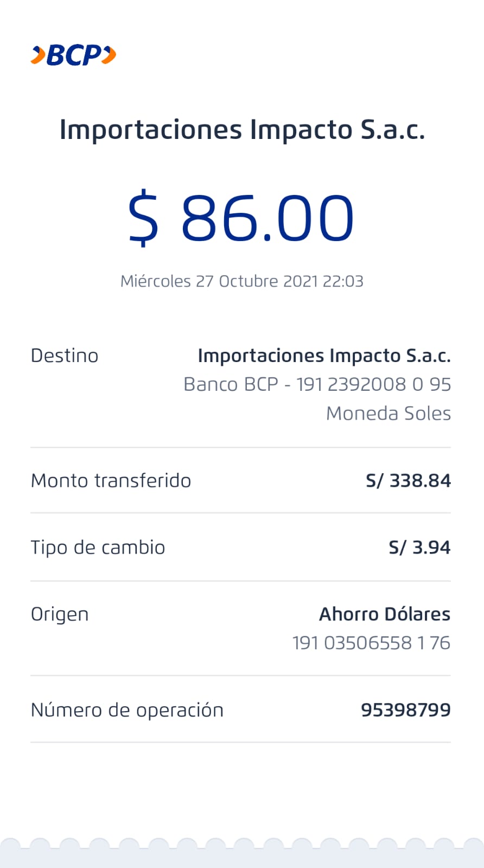Select the Moneda Soles text
The image size is (484, 868).
pos(388,414)
